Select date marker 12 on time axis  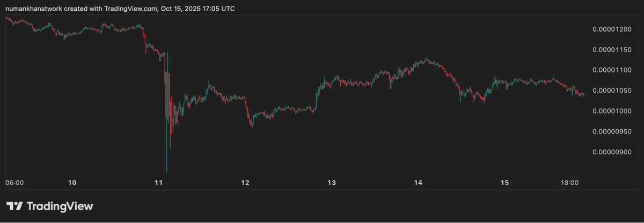(245, 183)
